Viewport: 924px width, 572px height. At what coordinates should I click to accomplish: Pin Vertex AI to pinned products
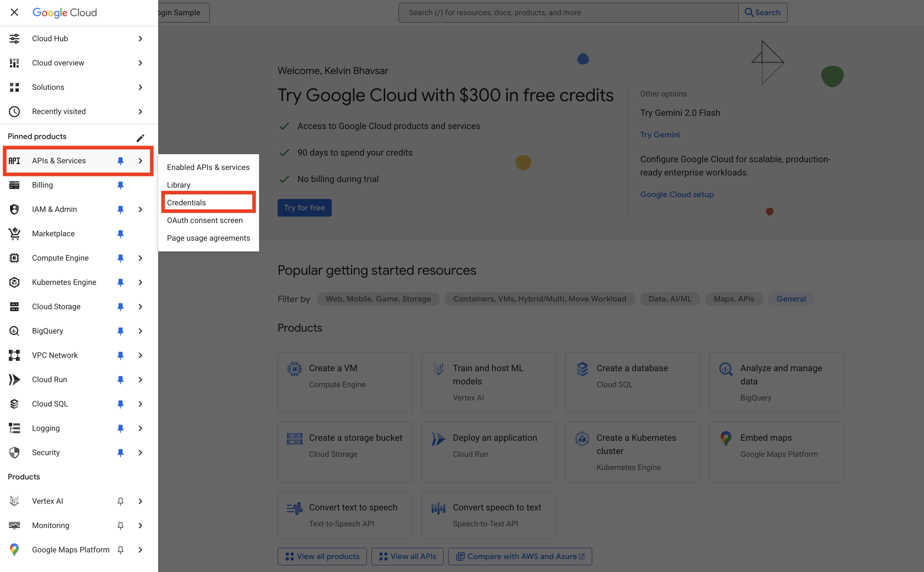coord(120,501)
